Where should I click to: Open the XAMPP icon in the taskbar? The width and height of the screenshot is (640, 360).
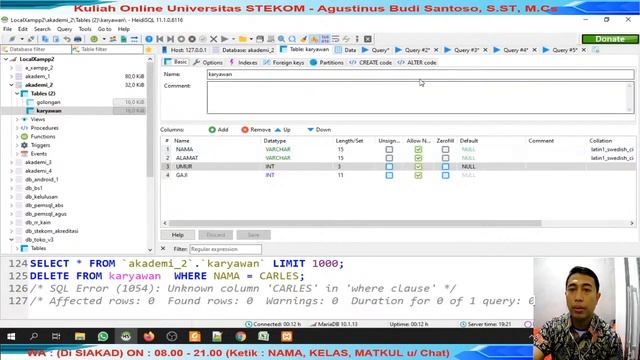(287, 336)
